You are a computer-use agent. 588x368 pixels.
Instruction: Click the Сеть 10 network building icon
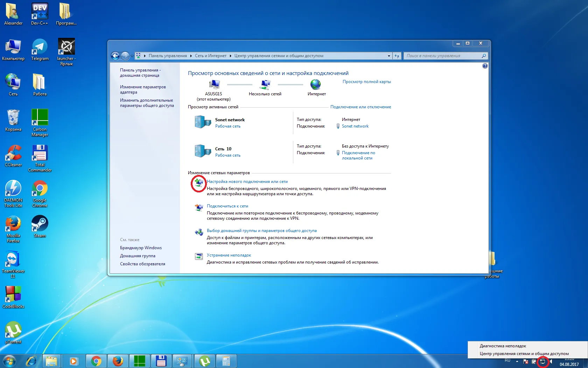pyautogui.click(x=203, y=151)
